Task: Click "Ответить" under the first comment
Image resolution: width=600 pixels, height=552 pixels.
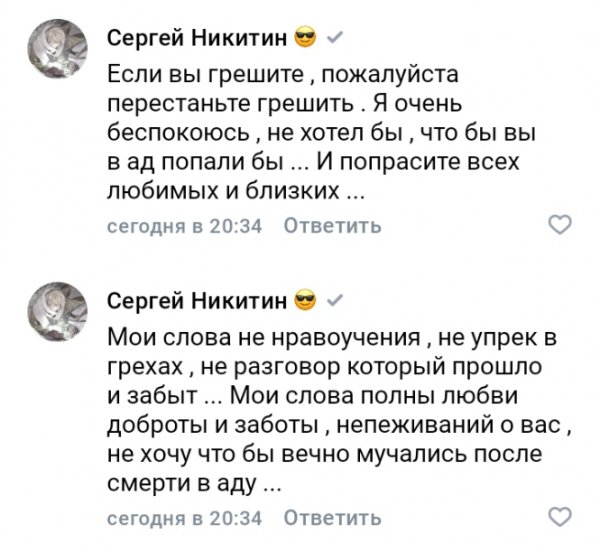Action: click(332, 226)
